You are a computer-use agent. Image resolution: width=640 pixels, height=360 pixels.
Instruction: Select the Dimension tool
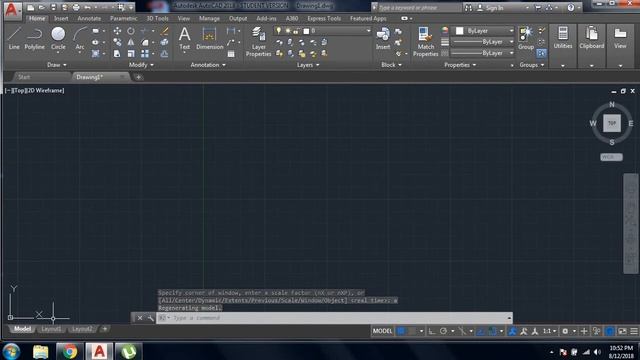(x=209, y=38)
